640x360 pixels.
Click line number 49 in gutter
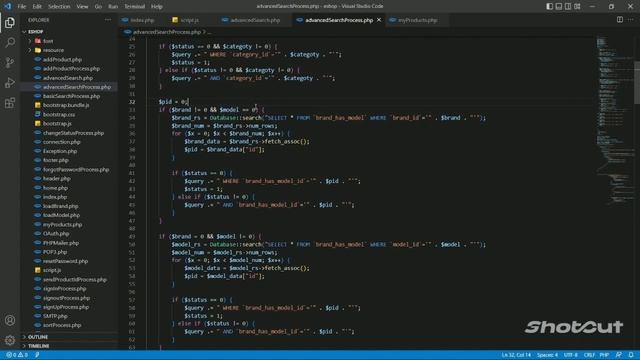click(132, 236)
